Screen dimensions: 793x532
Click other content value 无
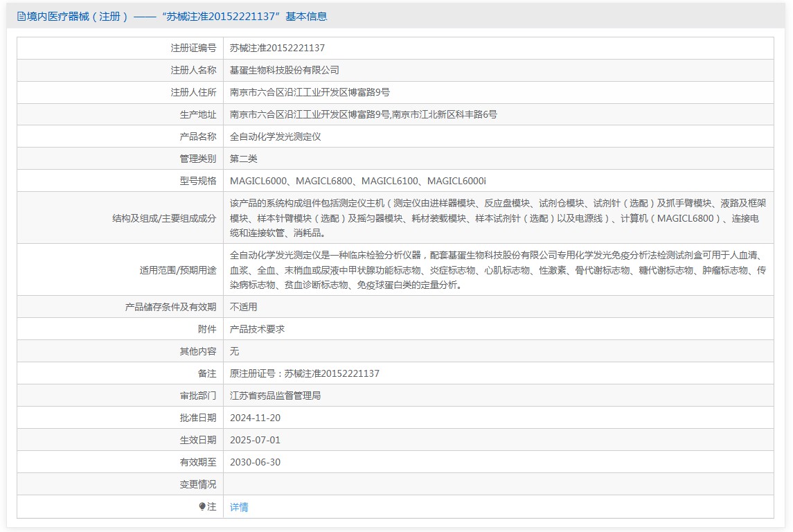pos(234,351)
